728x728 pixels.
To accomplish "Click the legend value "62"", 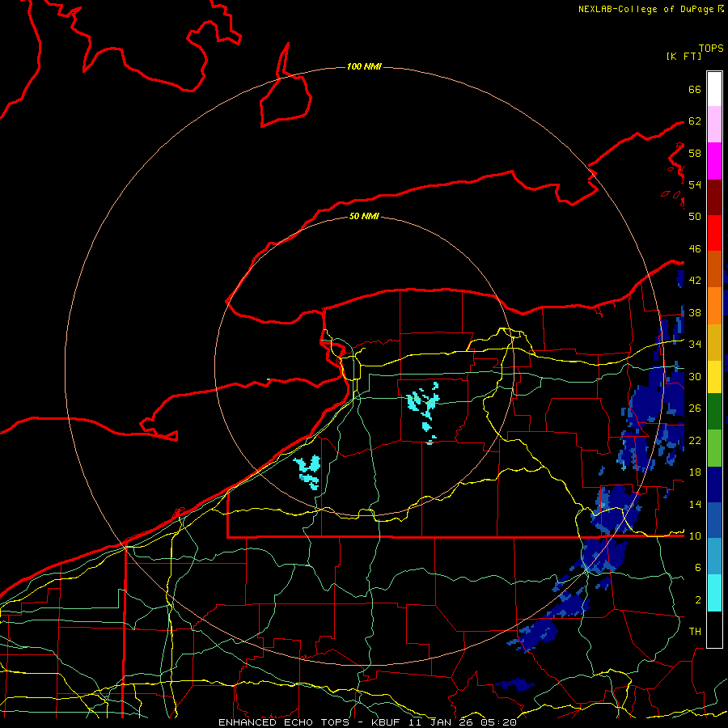I will coord(695,121).
